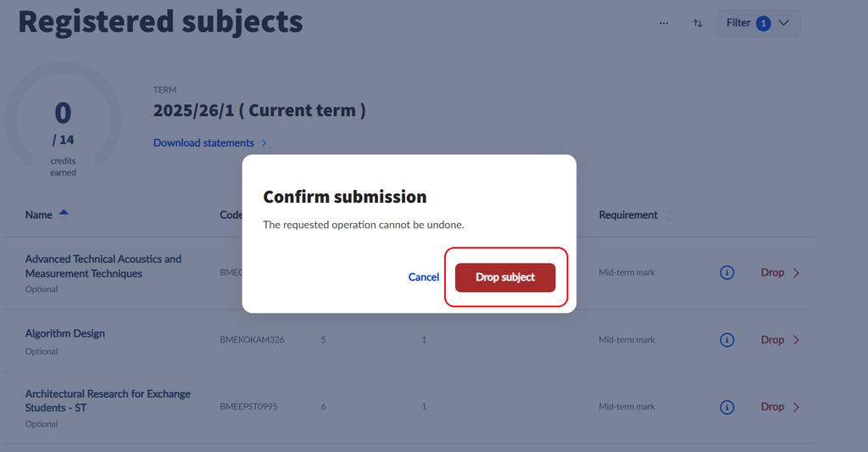
Task: Open the three-dot more options menu
Action: click(x=664, y=23)
